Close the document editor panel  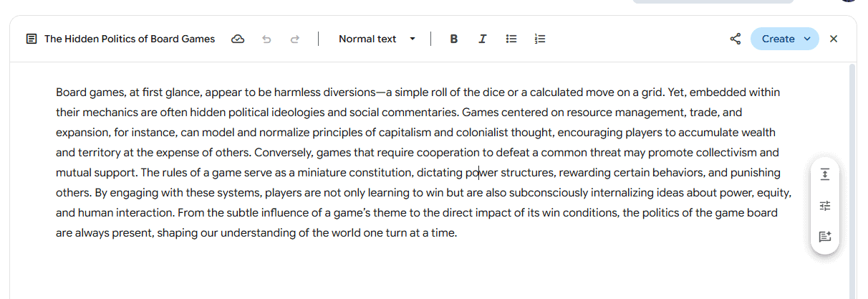coord(833,39)
